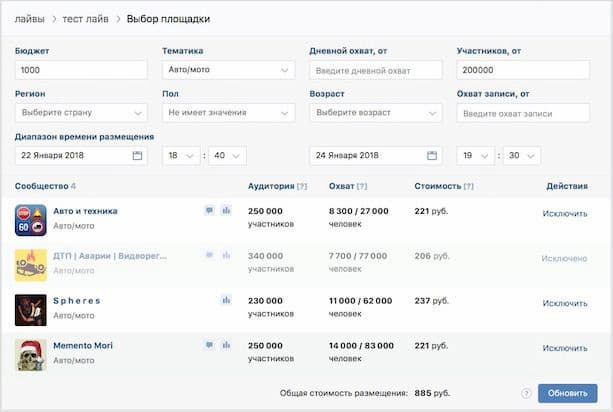613x412 pixels.
Task: Click the Сообщество column header
Action: tap(41, 186)
